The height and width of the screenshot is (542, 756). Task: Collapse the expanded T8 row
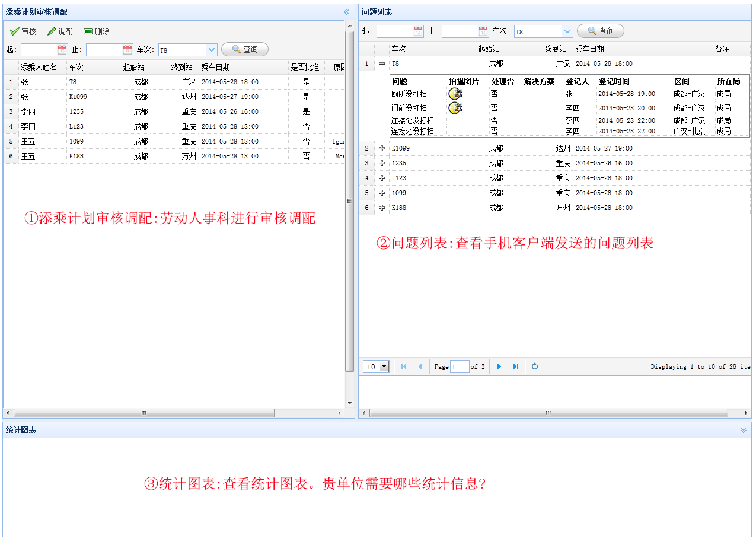coord(382,63)
